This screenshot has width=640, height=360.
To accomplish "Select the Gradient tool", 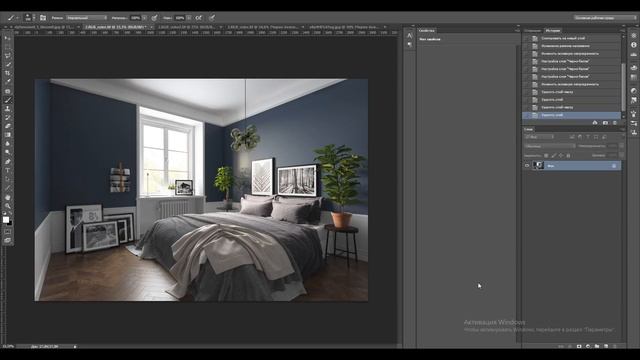I will click(7, 135).
